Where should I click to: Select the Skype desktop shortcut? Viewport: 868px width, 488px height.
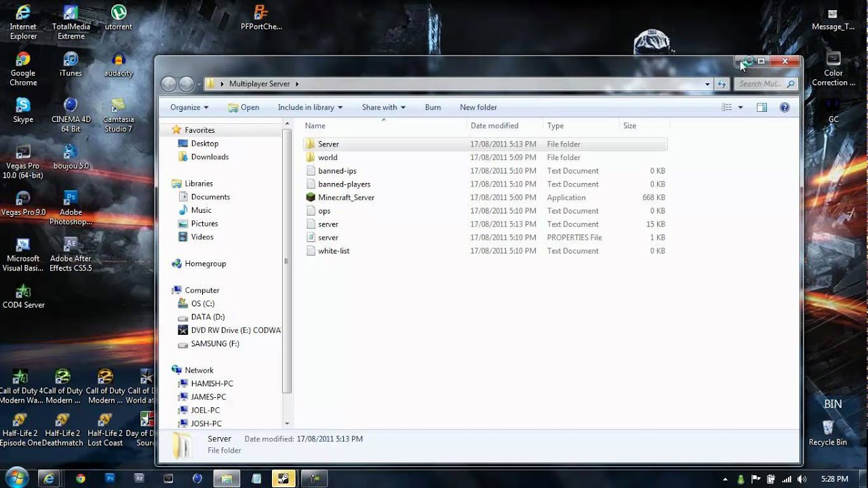click(x=23, y=110)
